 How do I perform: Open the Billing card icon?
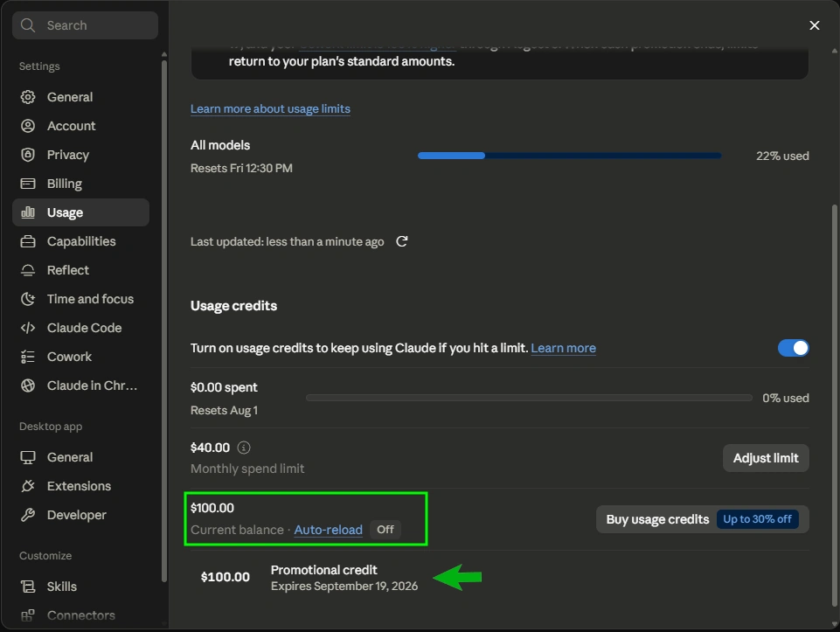28,184
